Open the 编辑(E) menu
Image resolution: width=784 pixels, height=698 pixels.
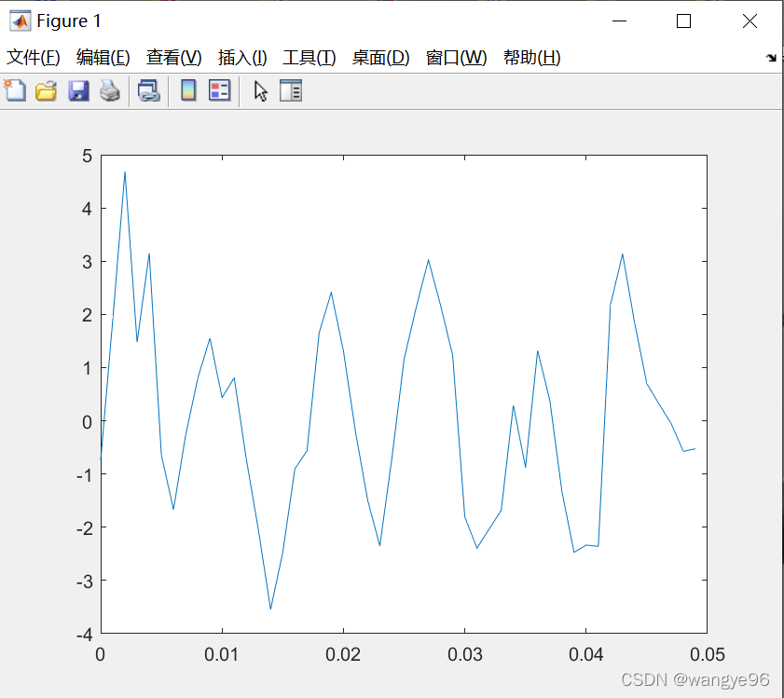tap(103, 58)
